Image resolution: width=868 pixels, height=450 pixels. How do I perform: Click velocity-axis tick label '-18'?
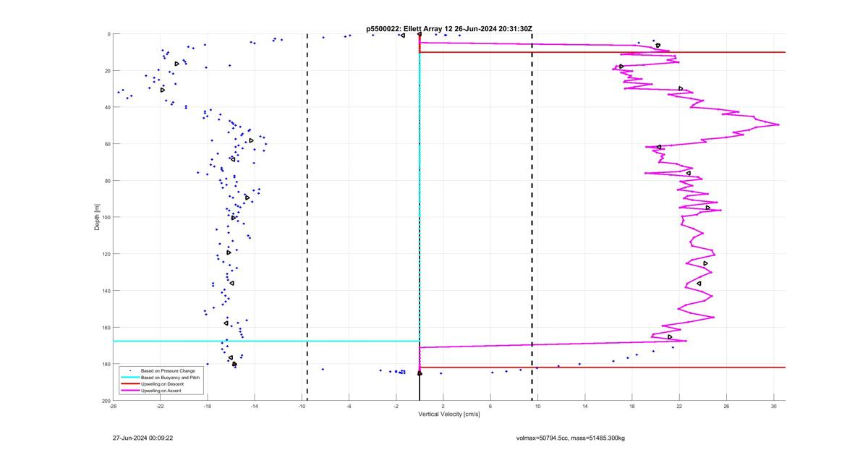click(x=207, y=407)
